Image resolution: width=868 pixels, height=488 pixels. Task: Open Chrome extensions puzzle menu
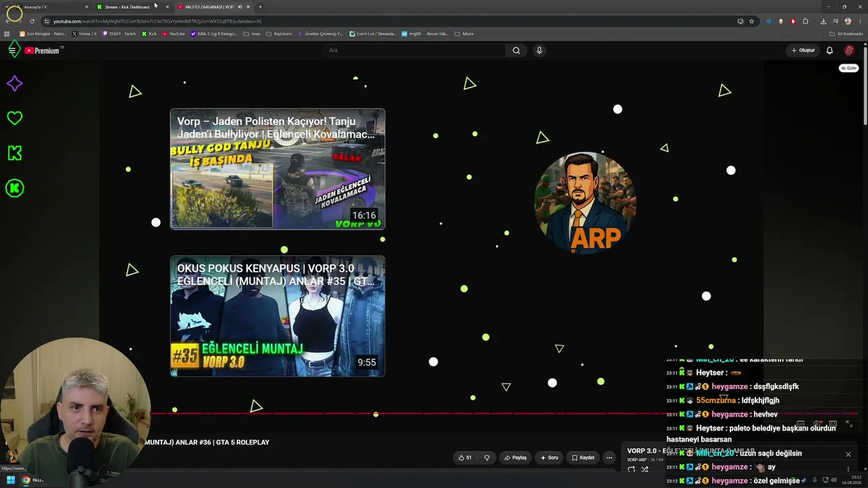point(806,21)
